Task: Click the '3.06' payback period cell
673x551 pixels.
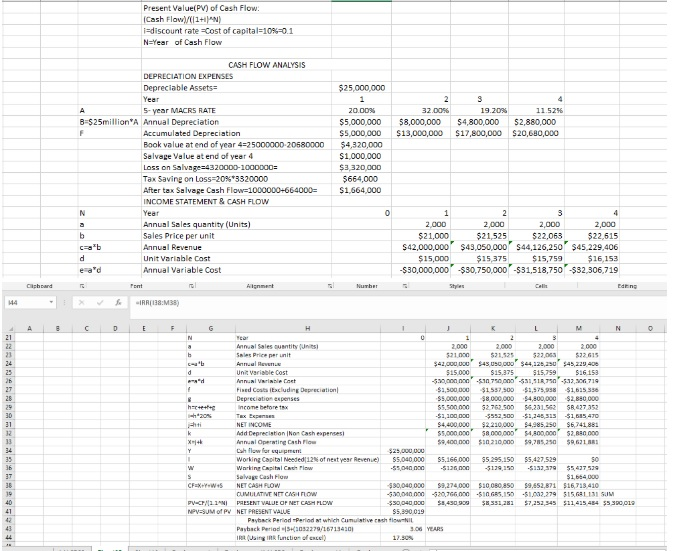Action: [416, 529]
